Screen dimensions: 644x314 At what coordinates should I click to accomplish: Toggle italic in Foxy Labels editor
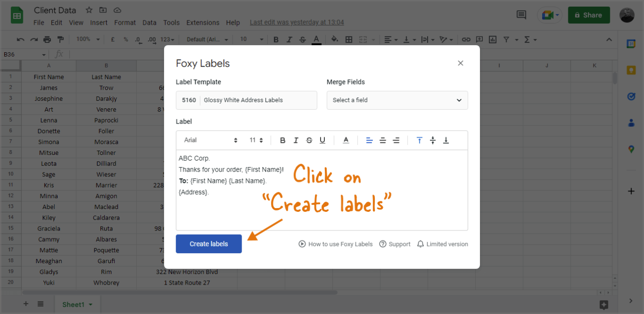coord(296,140)
